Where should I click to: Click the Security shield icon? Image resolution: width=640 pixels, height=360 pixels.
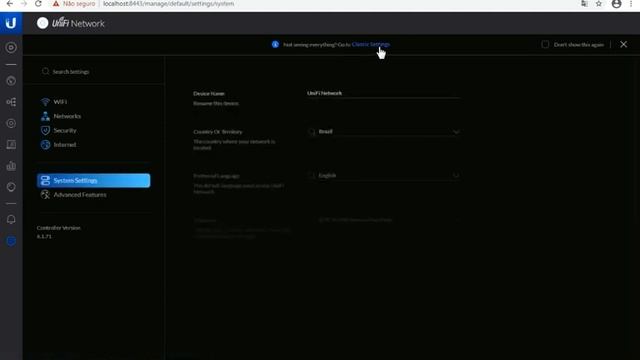45,130
